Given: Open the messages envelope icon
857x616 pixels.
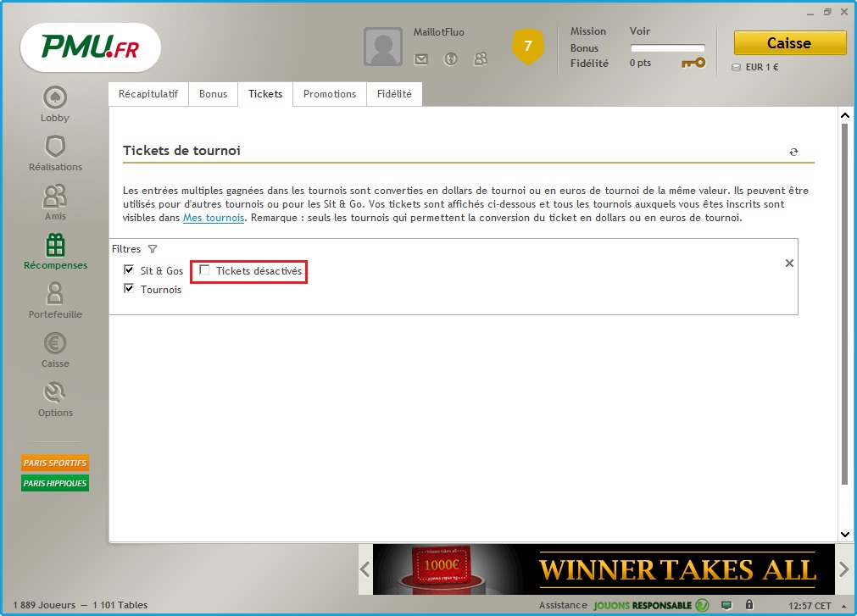Looking at the screenshot, I should coord(420,59).
